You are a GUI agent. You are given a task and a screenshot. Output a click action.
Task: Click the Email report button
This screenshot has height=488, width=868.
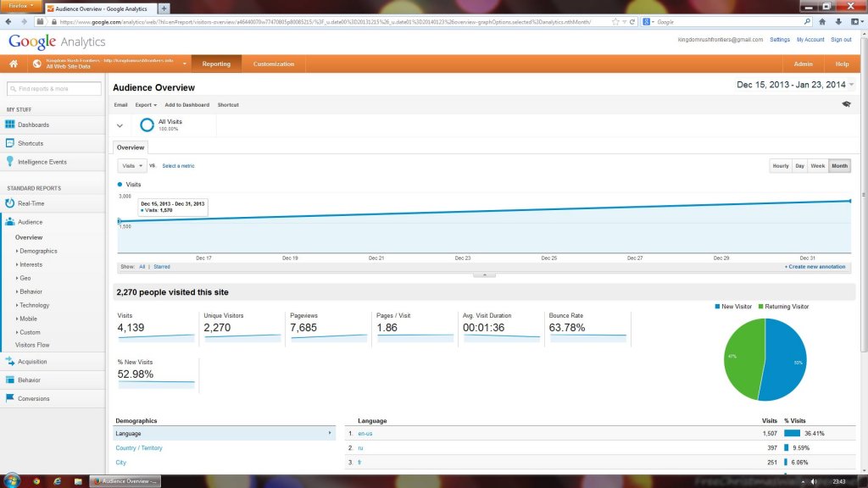tap(120, 104)
